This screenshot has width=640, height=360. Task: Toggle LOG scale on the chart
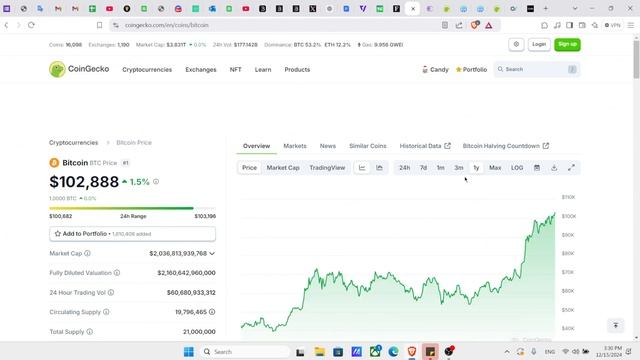(x=517, y=168)
